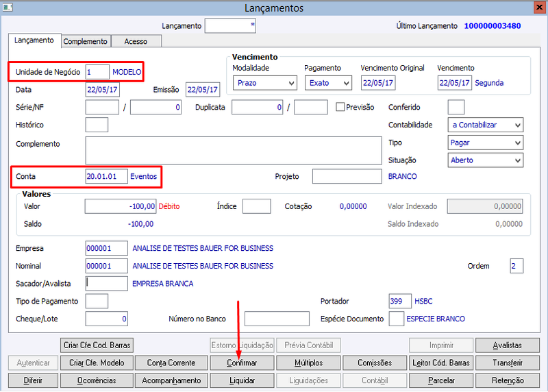Image resolution: width=548 pixels, height=392 pixels.
Task: Click the Emissão date field
Action: point(203,90)
